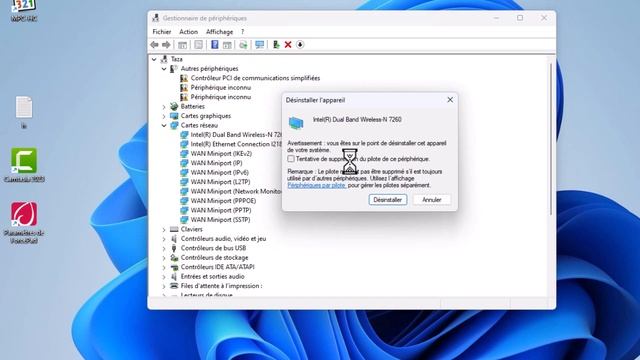Click the Forward arrow in the toolbar
640x360 pixels.
point(166,45)
